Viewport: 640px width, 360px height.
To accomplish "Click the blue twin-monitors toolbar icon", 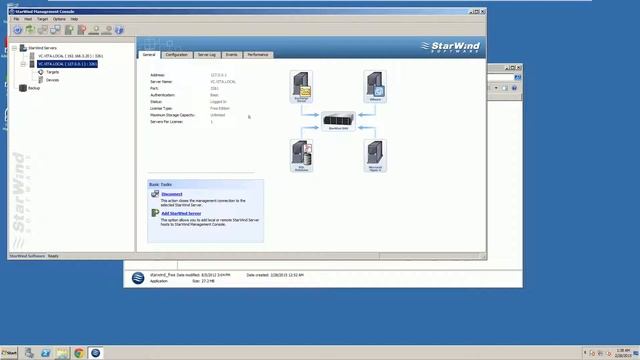I will point(56,30).
